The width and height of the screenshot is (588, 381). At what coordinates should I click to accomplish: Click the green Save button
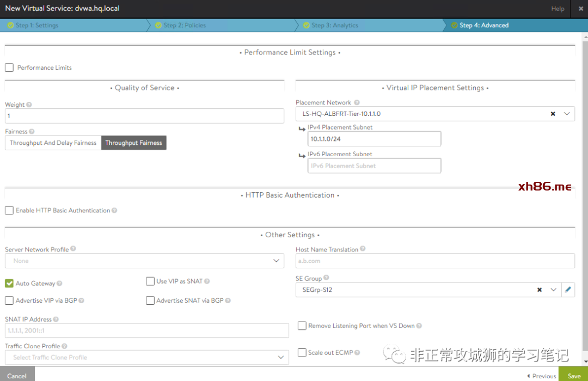tap(574, 376)
